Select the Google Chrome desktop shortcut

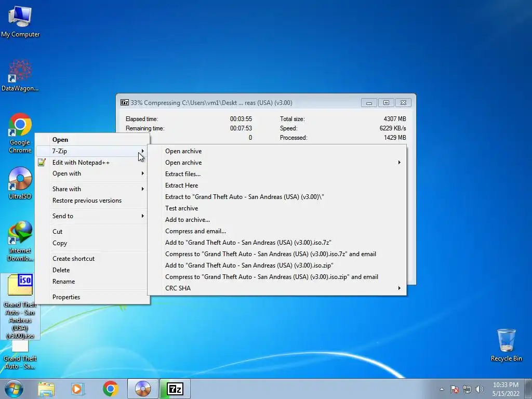pyautogui.click(x=20, y=132)
